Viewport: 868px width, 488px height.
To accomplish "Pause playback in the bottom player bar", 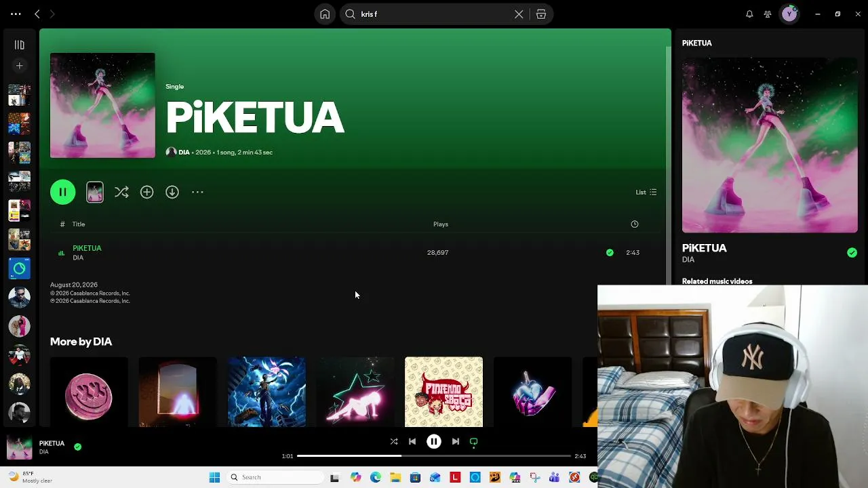I will (x=434, y=441).
